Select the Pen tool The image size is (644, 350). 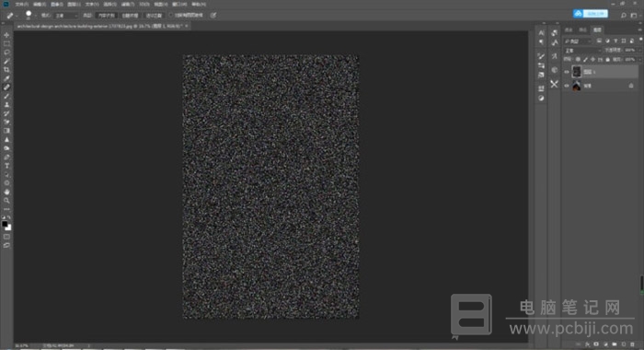6,157
